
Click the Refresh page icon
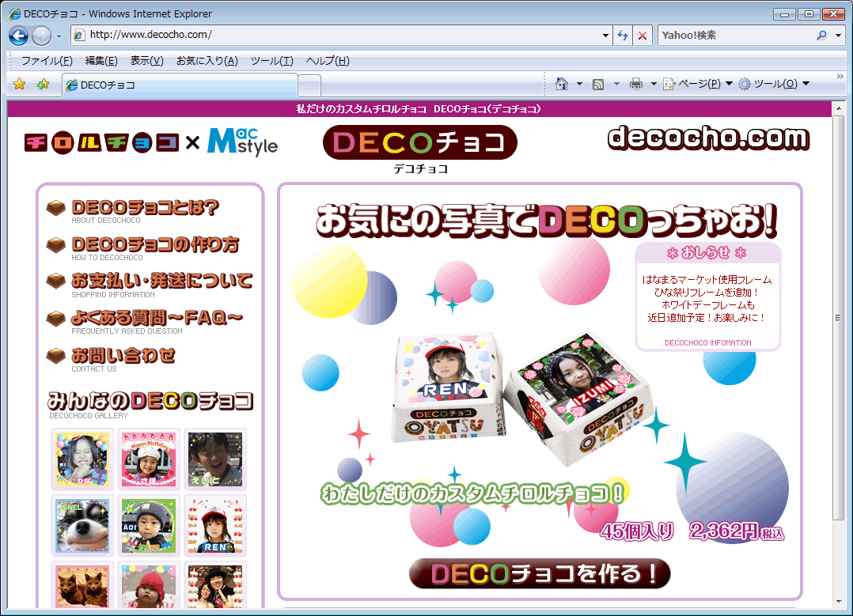coord(623,36)
